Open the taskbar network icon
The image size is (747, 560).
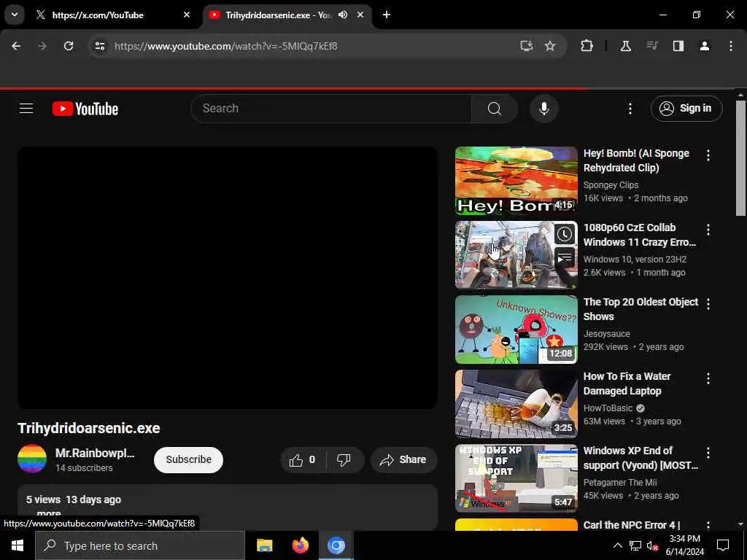coord(635,545)
